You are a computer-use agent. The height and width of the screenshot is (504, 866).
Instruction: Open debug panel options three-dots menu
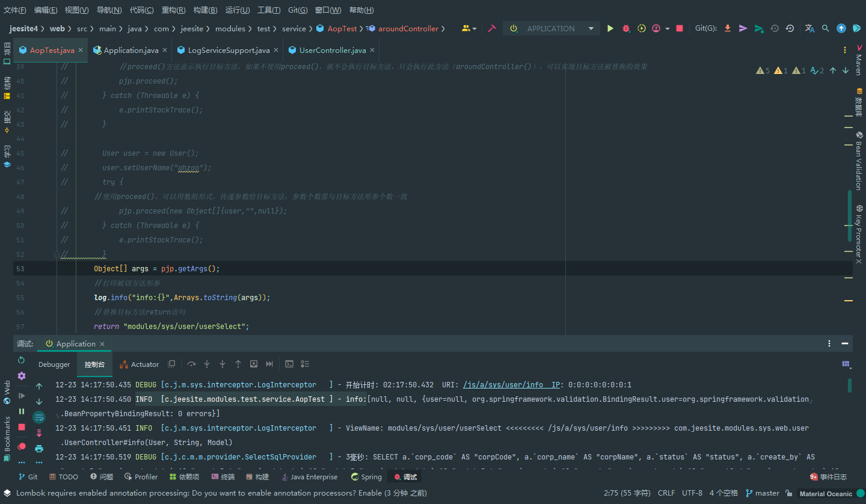[830, 343]
